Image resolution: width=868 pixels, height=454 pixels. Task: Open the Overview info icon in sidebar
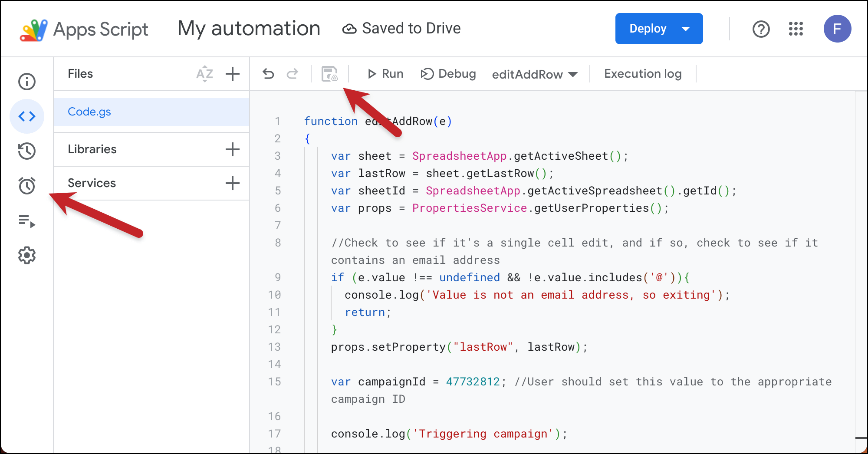[x=27, y=82]
